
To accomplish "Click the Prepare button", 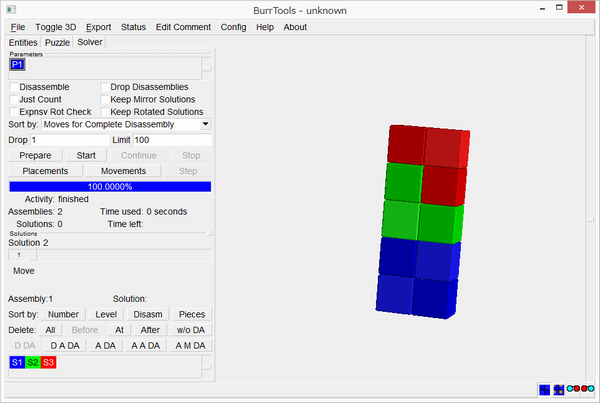I will [x=35, y=155].
